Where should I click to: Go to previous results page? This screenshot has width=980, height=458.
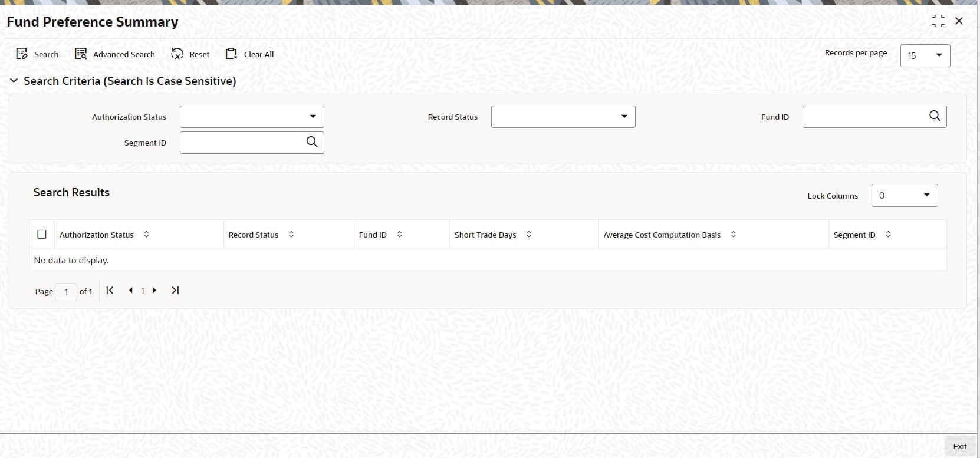pyautogui.click(x=130, y=290)
